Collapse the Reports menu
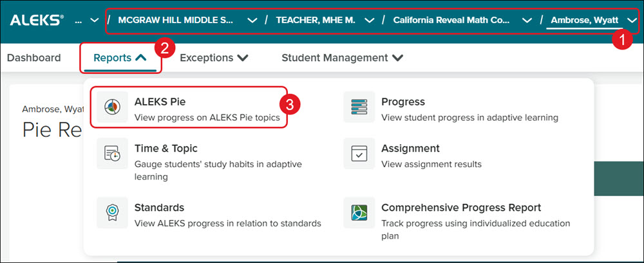644x263 pixels. pos(120,58)
